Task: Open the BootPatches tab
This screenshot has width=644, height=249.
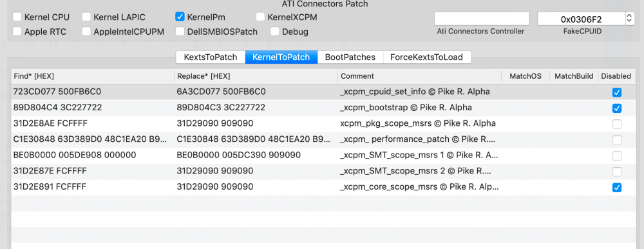Action: point(350,57)
